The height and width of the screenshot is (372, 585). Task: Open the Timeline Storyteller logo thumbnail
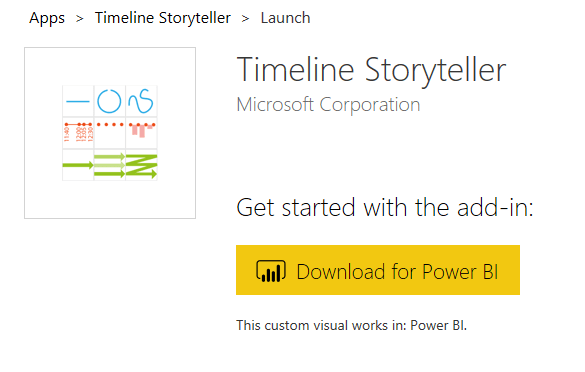tap(110, 133)
